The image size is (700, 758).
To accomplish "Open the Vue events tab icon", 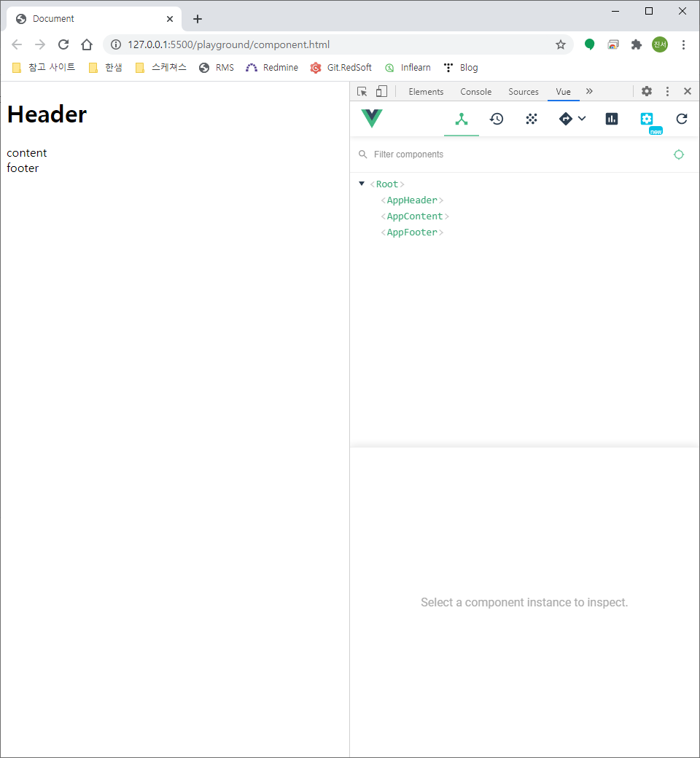I will pos(531,119).
